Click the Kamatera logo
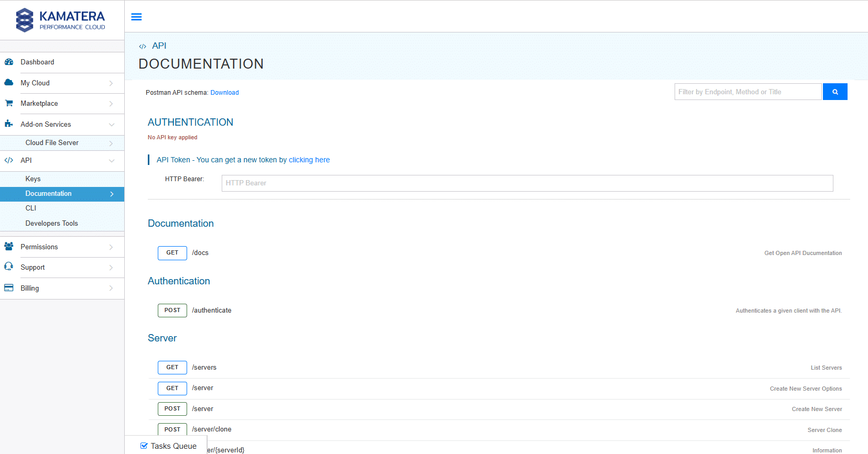868x454 pixels. pyautogui.click(x=61, y=20)
